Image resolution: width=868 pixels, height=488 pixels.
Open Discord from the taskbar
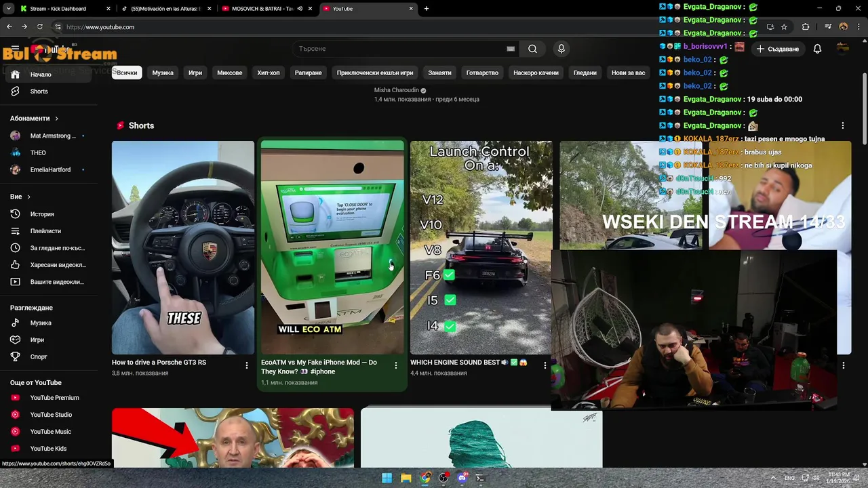point(462,478)
